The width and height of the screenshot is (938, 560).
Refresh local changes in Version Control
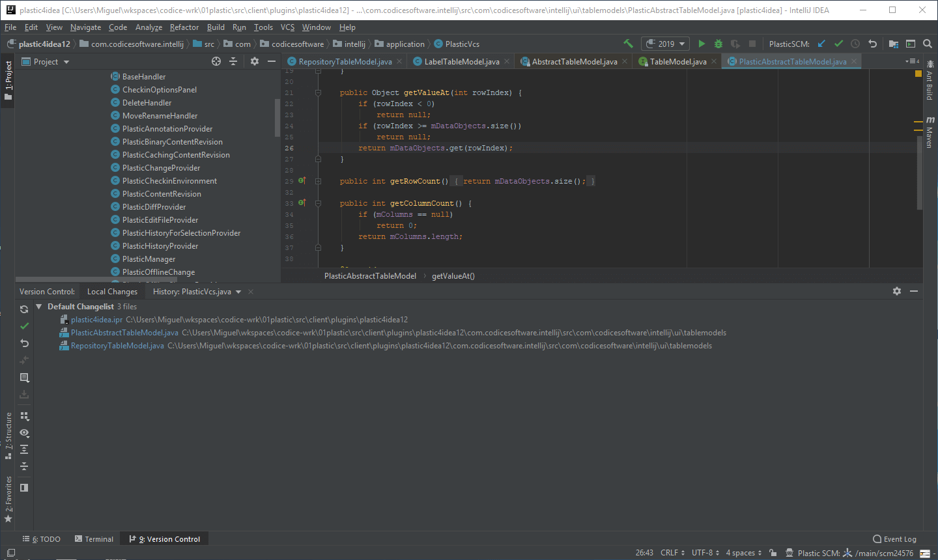24,309
